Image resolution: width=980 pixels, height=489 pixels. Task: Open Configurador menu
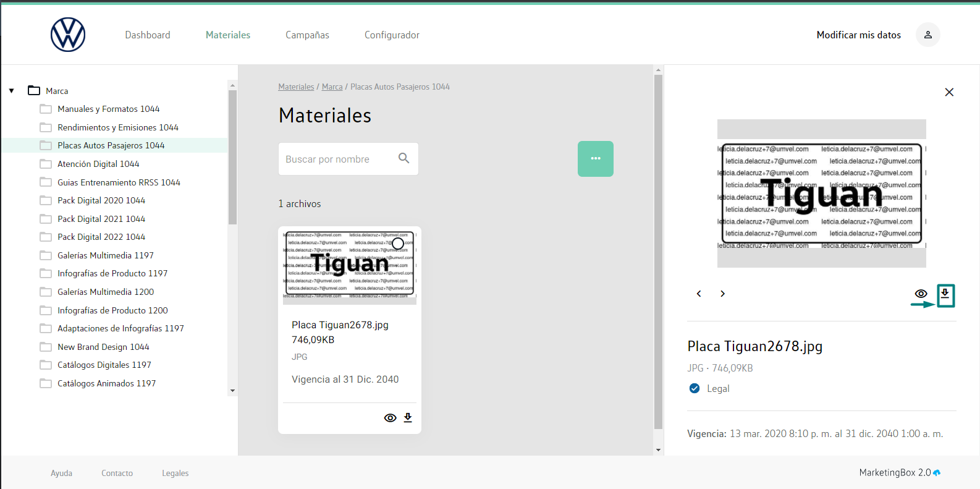click(x=392, y=35)
